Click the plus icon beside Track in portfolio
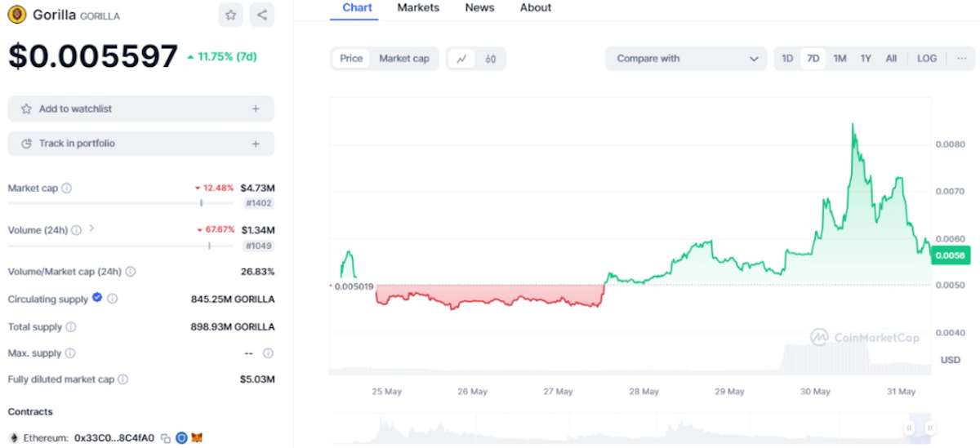This screenshot has height=448, width=980. pyautogui.click(x=256, y=144)
